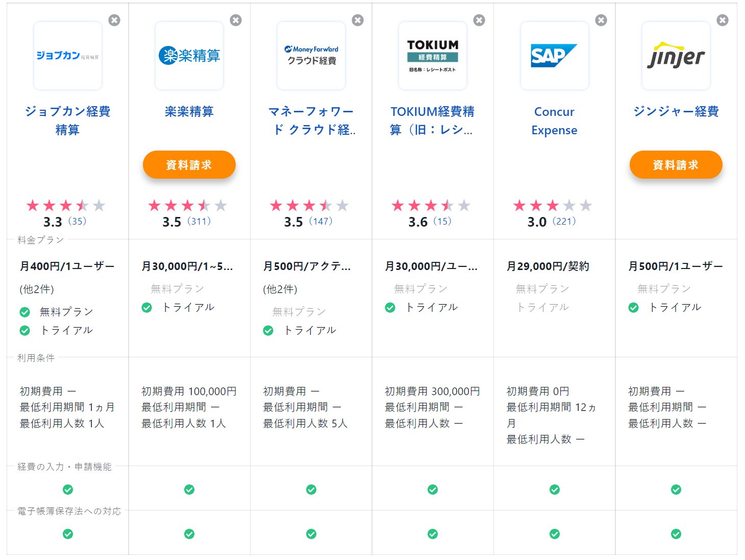Open マネーフォワード クラウド経費 title link

point(311,120)
